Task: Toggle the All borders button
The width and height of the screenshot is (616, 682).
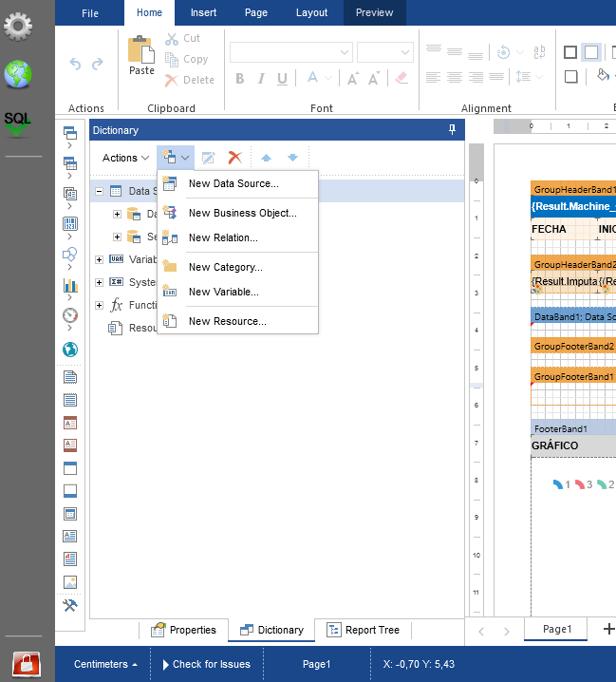Action: point(569,52)
